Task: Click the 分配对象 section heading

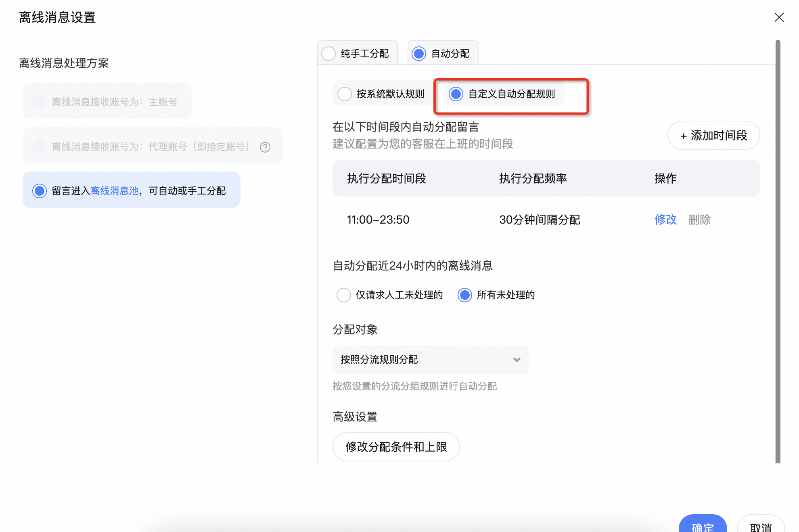Action: (x=355, y=329)
